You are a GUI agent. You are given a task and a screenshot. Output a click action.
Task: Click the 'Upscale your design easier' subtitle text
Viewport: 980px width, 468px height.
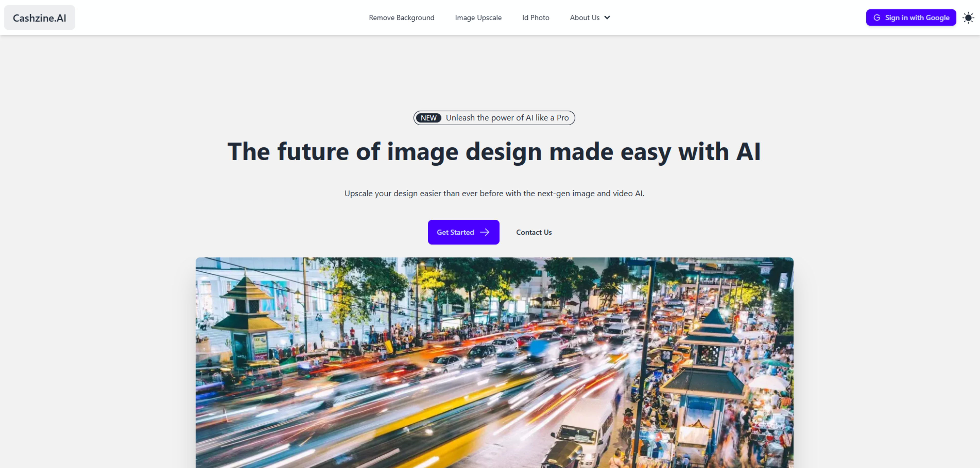[x=494, y=193]
